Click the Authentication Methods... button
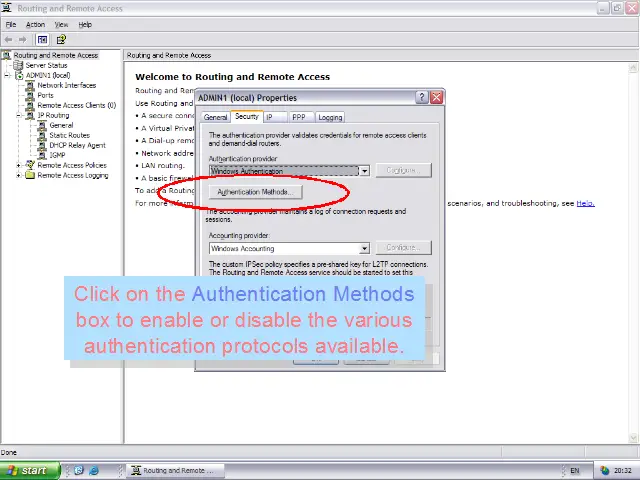The image size is (640, 480). 256,192
